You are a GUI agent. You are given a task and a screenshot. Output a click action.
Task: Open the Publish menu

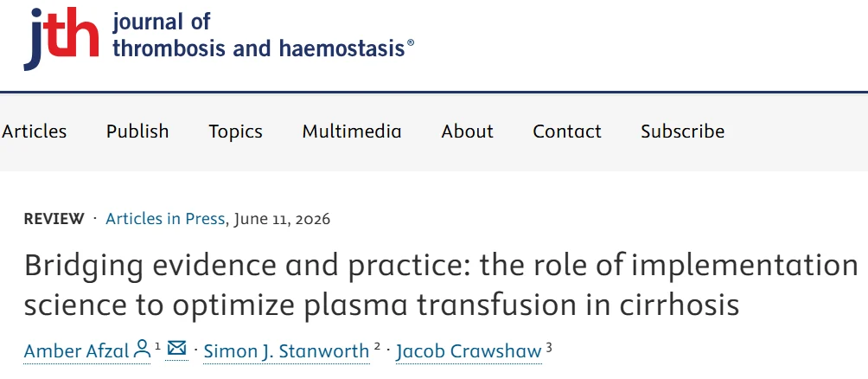(137, 132)
